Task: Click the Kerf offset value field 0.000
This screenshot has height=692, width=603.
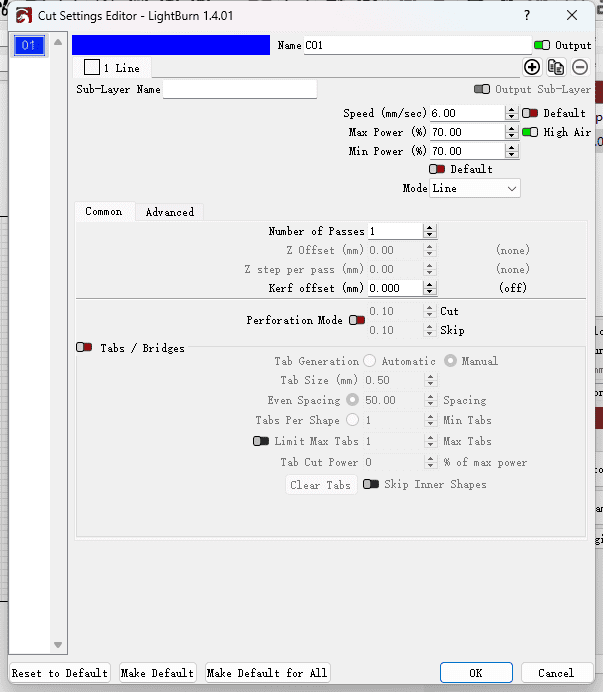Action: coord(396,288)
